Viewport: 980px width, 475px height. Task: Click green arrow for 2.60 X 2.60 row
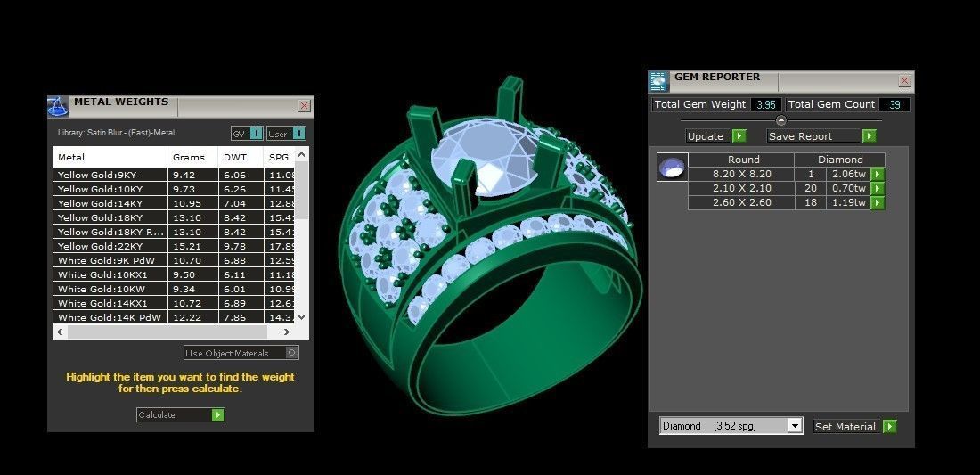878,203
